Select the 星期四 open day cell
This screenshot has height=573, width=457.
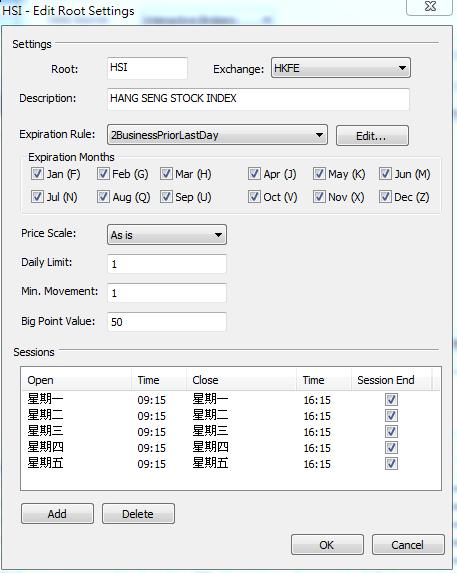(x=45, y=447)
